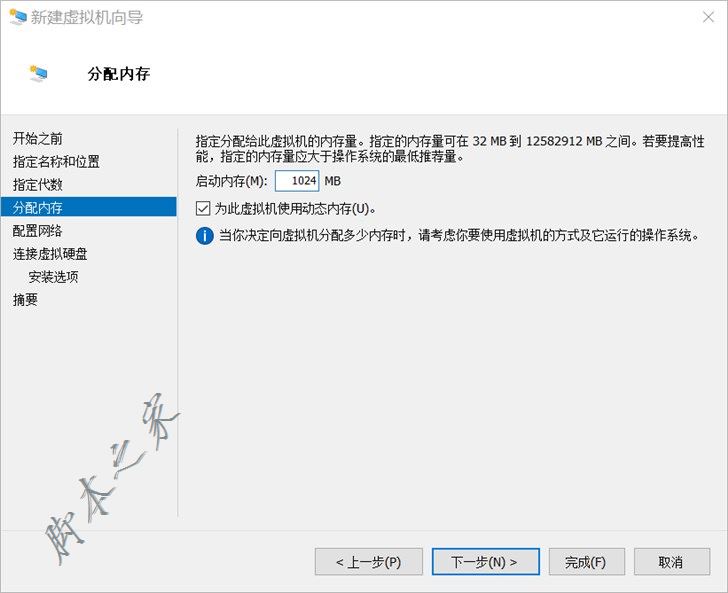The image size is (728, 593).
Task: Close the 新建虚拟机向导 window
Action: (x=707, y=16)
